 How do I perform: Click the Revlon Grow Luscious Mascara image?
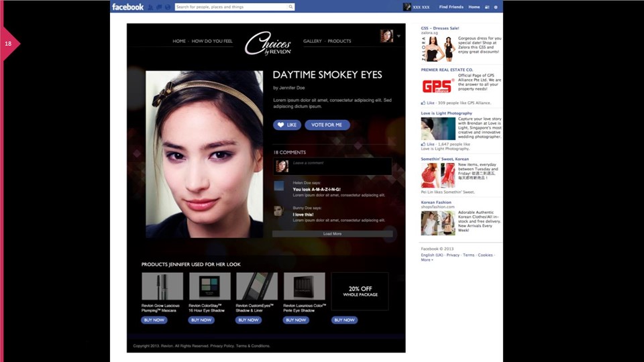162,286
